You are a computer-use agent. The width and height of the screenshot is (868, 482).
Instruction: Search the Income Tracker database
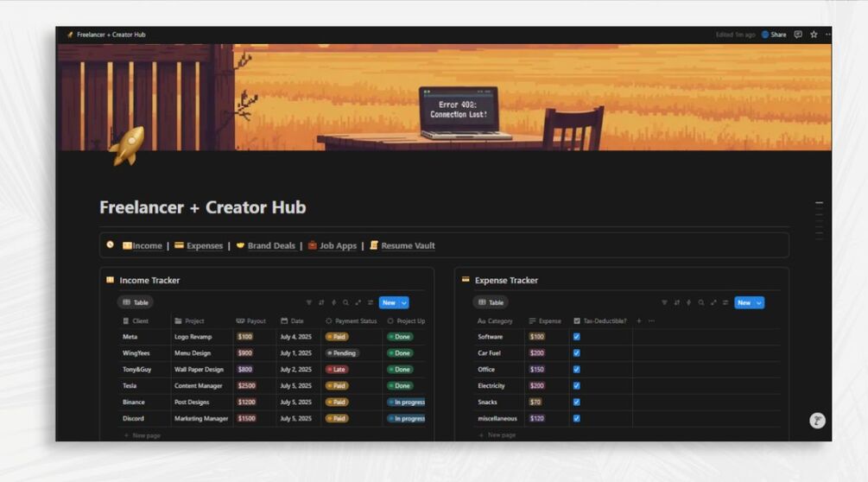coord(346,302)
